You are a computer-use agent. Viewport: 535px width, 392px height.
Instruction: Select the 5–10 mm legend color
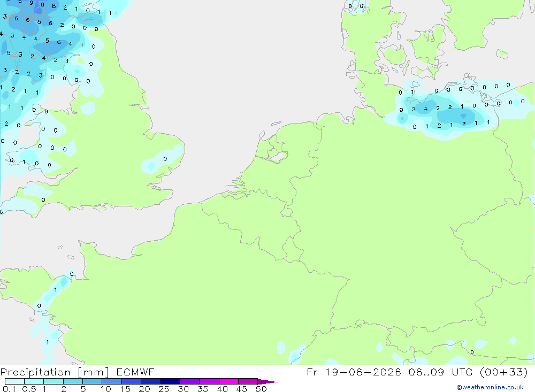click(x=93, y=381)
